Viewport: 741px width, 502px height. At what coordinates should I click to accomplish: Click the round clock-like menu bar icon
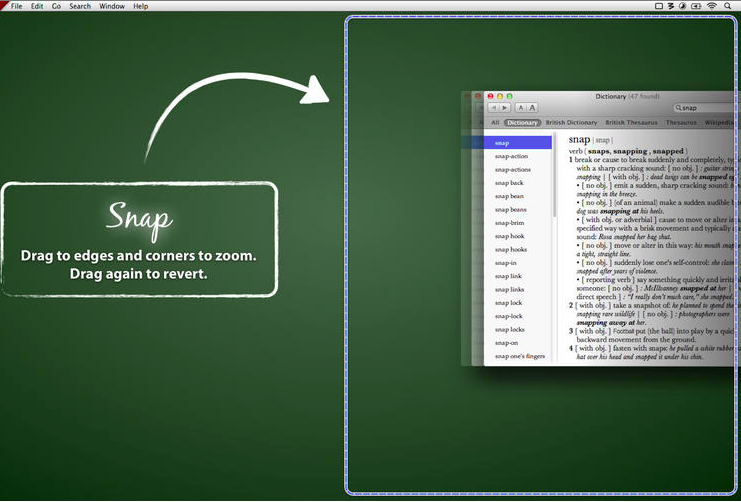682,6
